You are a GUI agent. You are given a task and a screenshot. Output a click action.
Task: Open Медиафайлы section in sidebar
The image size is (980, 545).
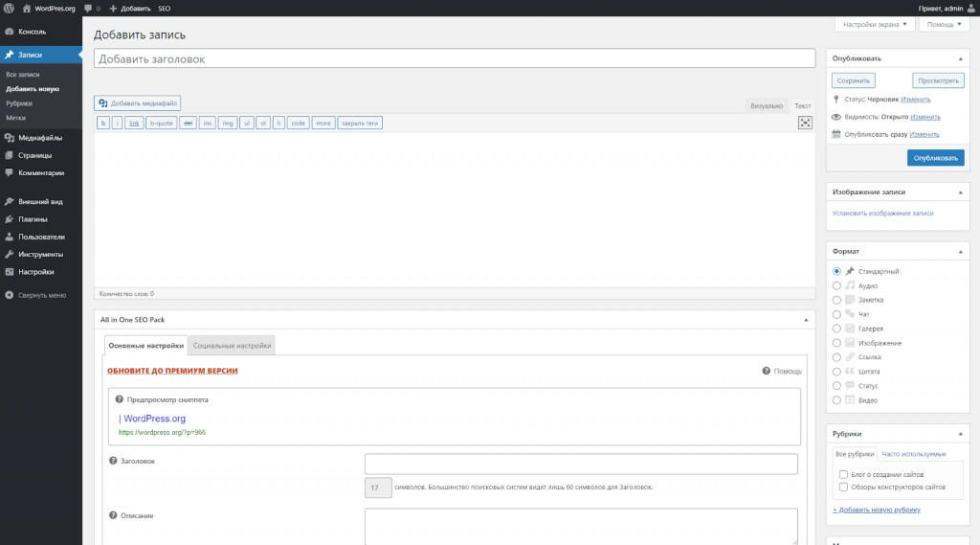39,138
